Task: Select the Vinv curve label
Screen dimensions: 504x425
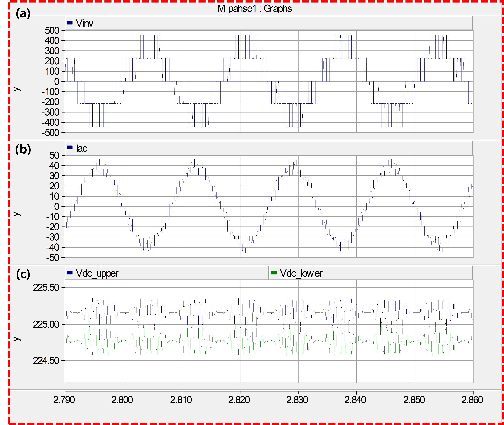Action: coord(84,23)
